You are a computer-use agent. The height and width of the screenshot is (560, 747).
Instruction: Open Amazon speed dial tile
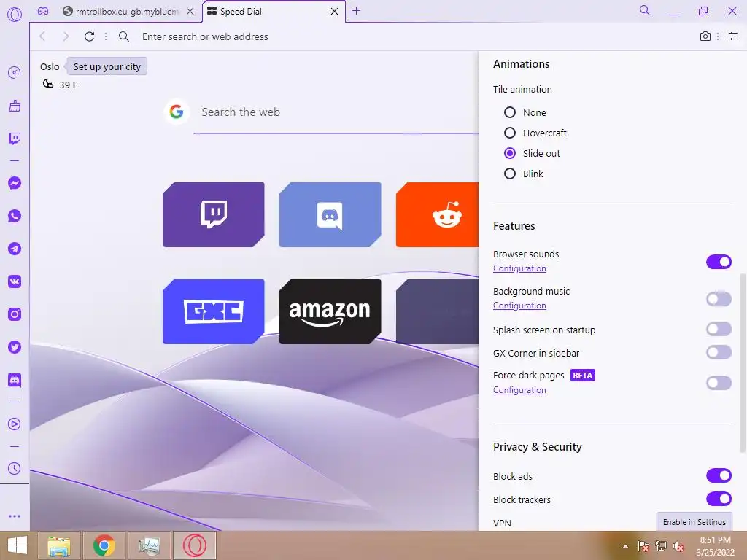[330, 312]
